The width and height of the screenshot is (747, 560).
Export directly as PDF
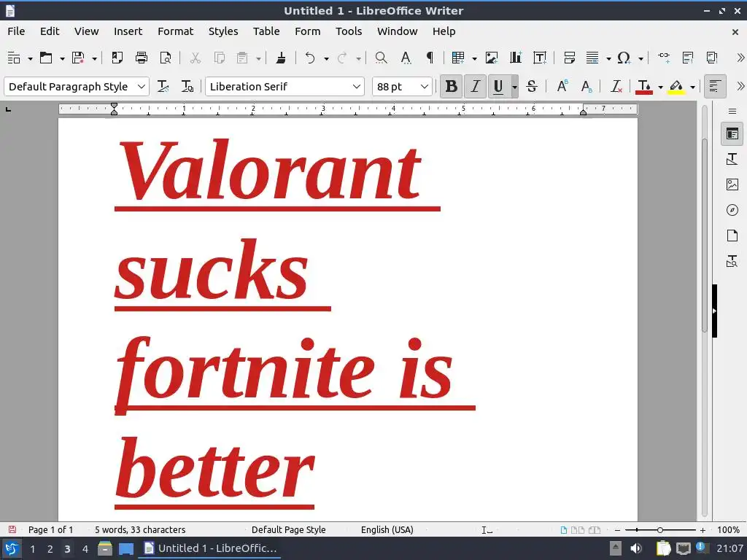117,58
